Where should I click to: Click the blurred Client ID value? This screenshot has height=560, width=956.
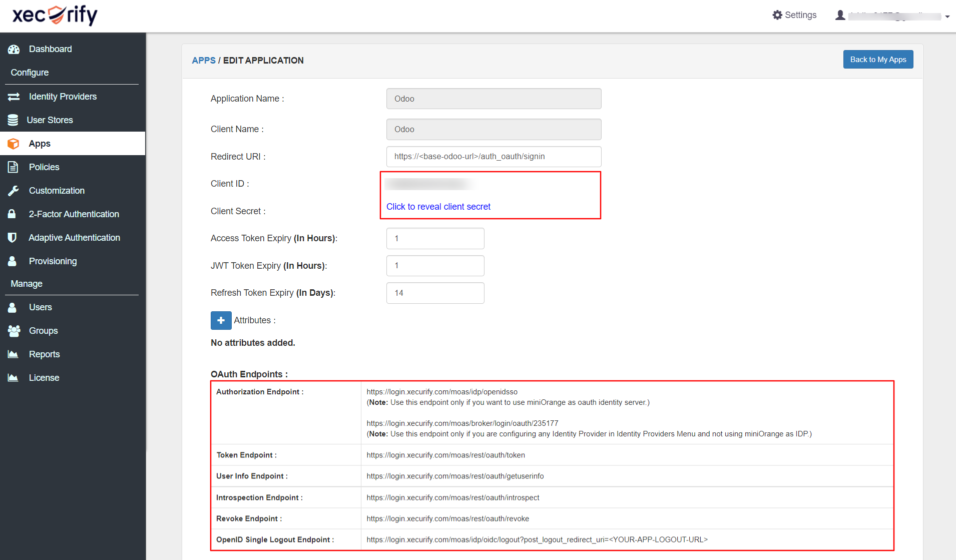coord(429,184)
